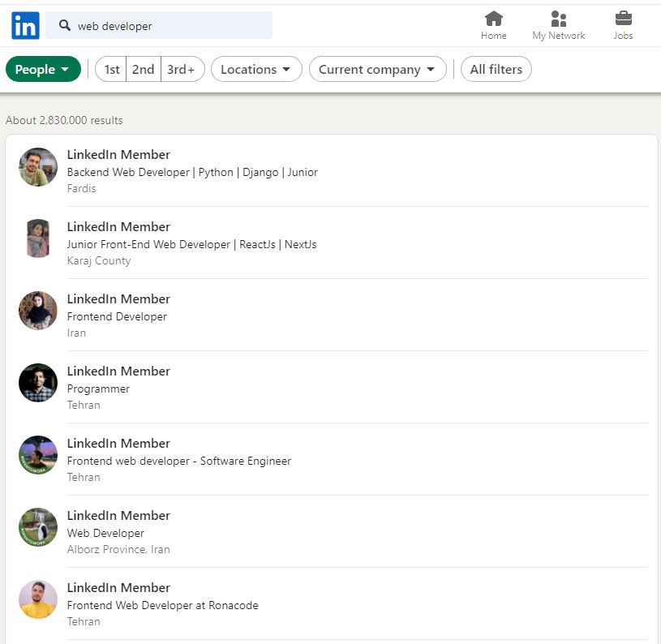Click the 'Programmer' headline text

98,389
